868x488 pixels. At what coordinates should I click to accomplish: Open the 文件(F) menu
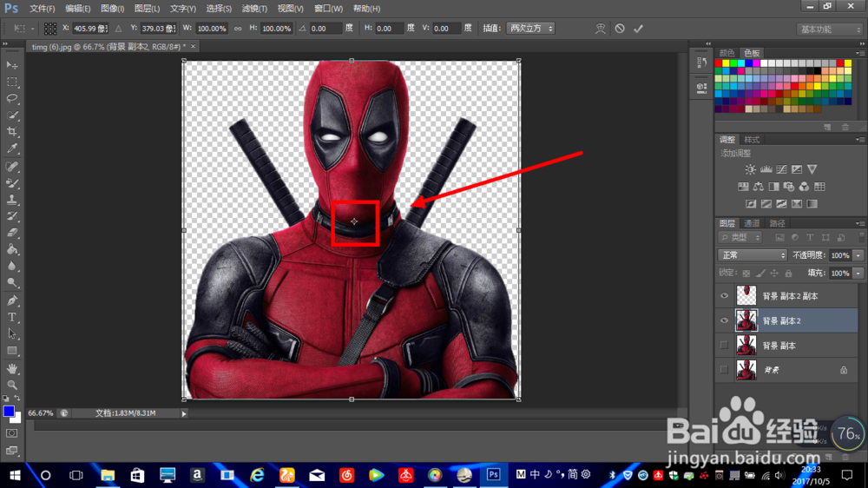(42, 9)
